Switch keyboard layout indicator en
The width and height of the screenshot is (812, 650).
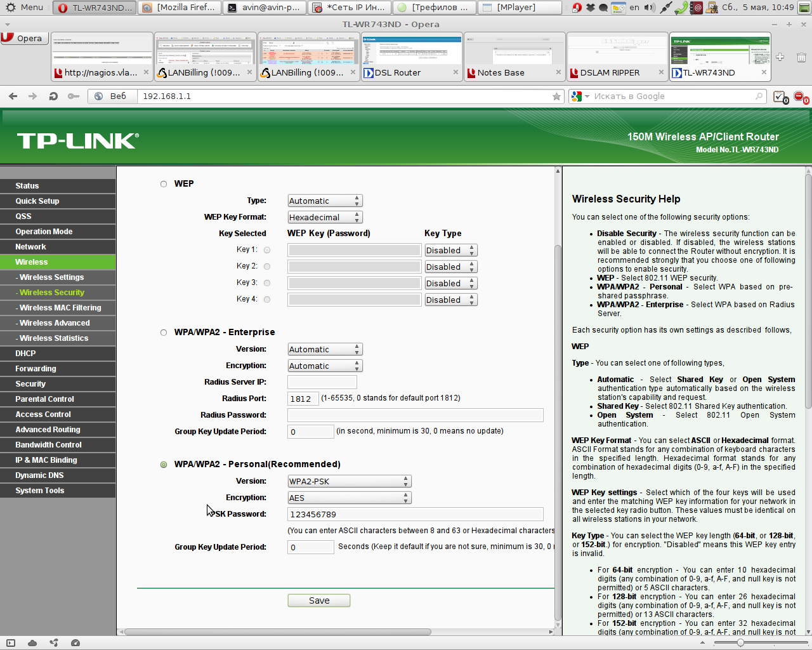point(634,8)
